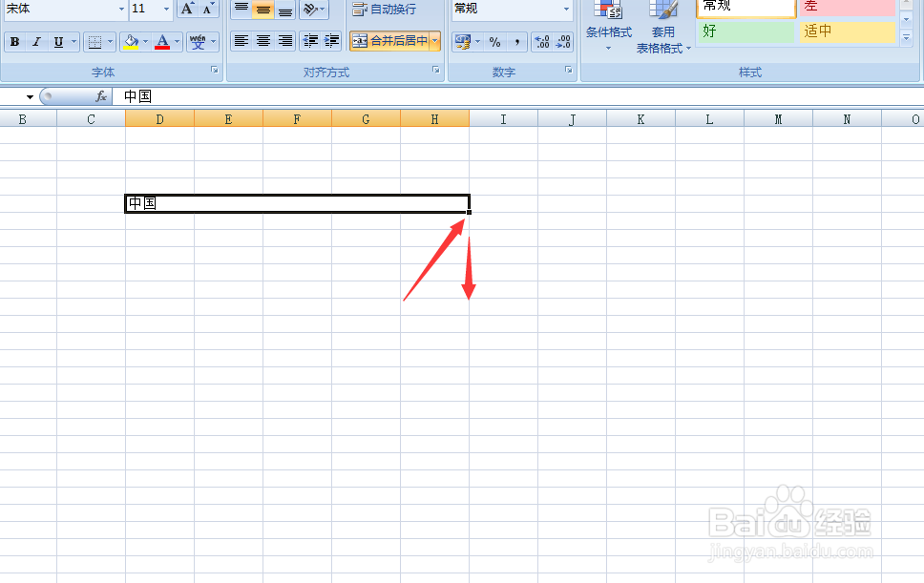Select top vertical align icon
The height and width of the screenshot is (583, 924).
[241, 9]
